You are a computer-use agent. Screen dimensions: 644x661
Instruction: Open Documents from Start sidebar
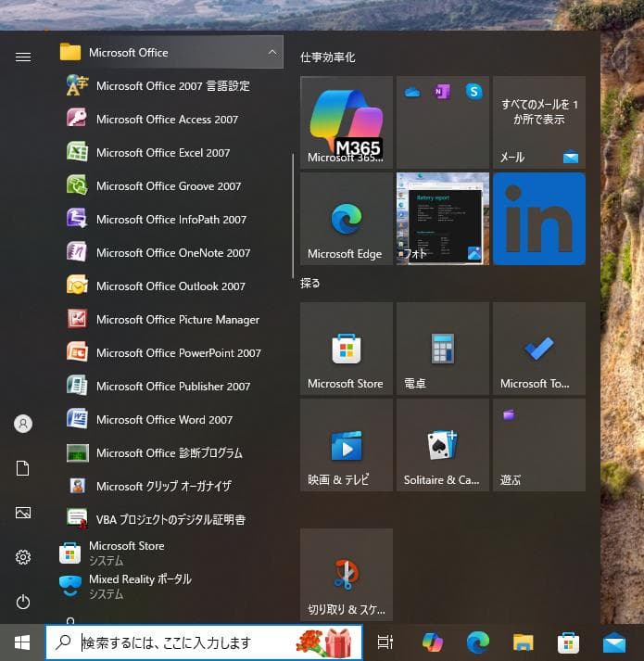click(x=23, y=468)
